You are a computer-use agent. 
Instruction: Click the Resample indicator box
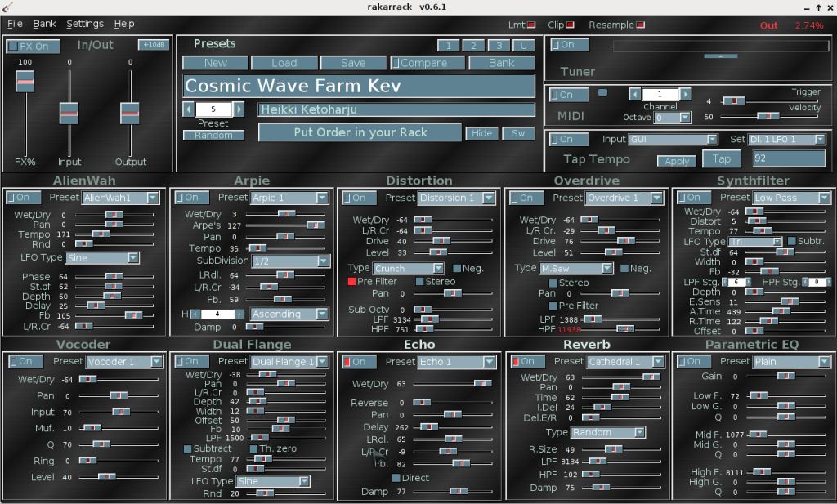pos(639,25)
